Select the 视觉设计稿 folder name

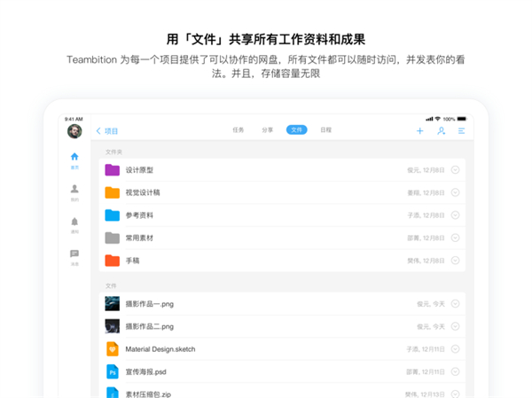pyautogui.click(x=143, y=192)
